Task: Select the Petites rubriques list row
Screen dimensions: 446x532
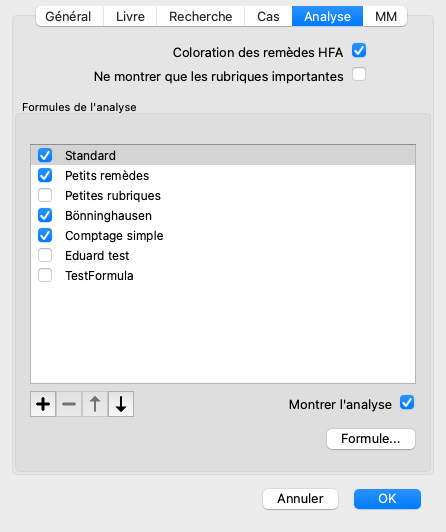Action: [x=223, y=195]
